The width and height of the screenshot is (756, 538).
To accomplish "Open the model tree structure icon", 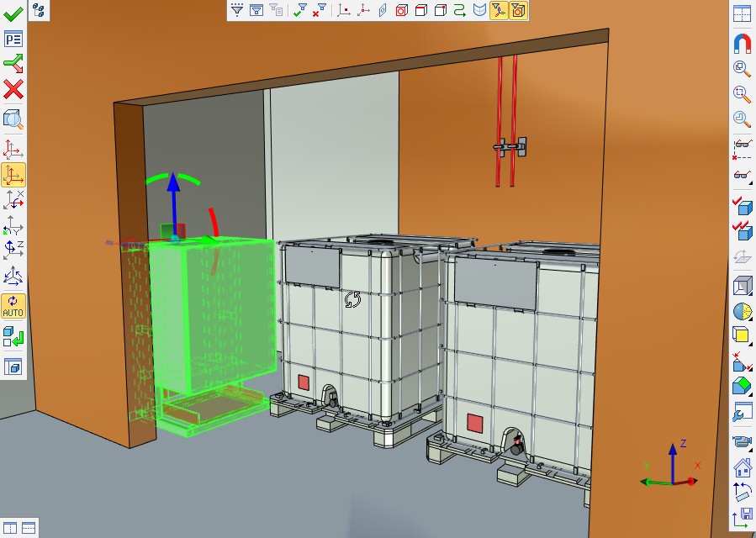I will pos(39,10).
